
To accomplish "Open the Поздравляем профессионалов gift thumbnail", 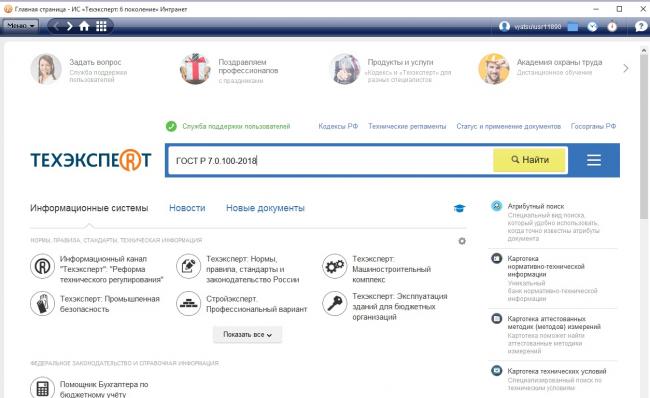I will click(x=195, y=69).
